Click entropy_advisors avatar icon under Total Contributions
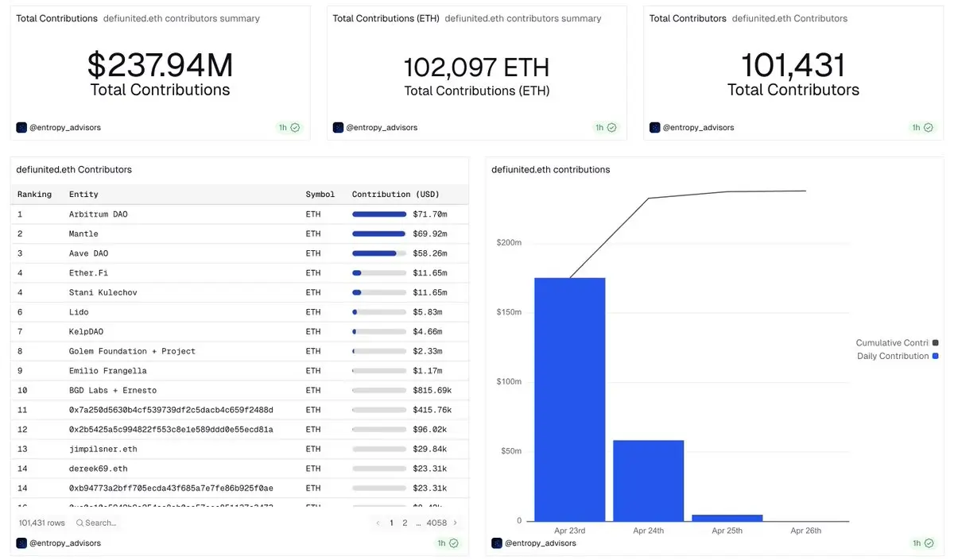954x560 pixels. 21,127
